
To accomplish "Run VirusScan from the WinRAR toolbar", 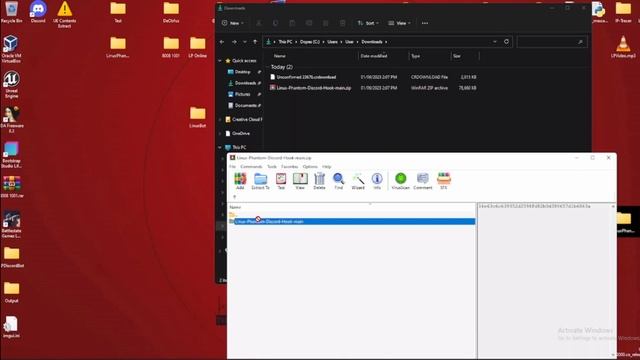I will click(x=400, y=181).
